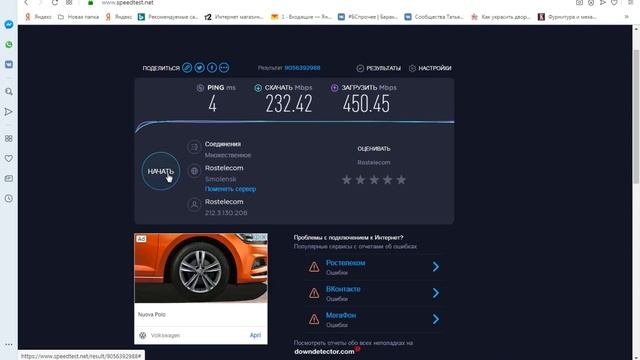Start test with НАЧАТЬ button
640x360 pixels.
click(x=161, y=171)
